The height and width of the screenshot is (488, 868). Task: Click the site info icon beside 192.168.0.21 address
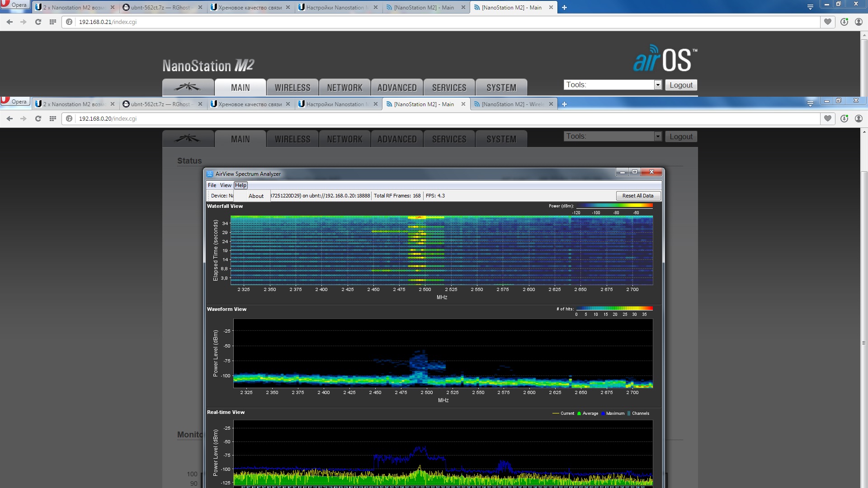pyautogui.click(x=69, y=22)
